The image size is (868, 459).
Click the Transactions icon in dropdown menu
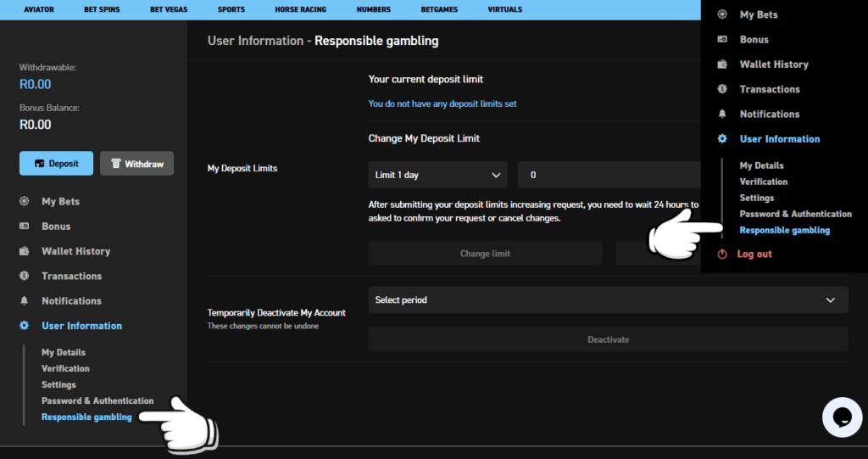(x=722, y=89)
